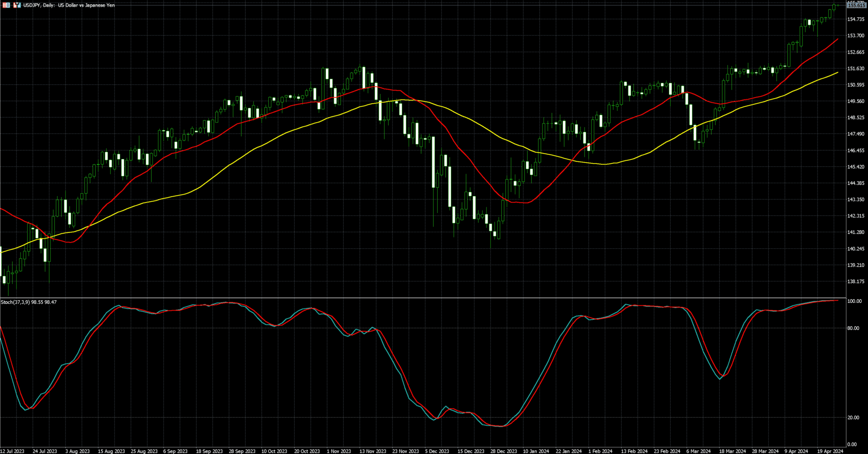Click the USDJPY Daily chart title
Viewport: 868px width, 454px height.
point(69,5)
